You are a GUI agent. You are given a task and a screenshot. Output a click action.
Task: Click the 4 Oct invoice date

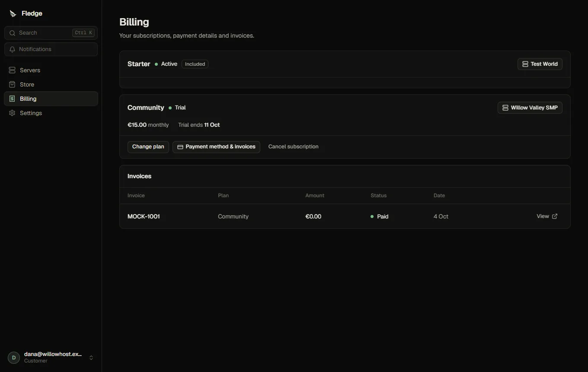tap(441, 216)
